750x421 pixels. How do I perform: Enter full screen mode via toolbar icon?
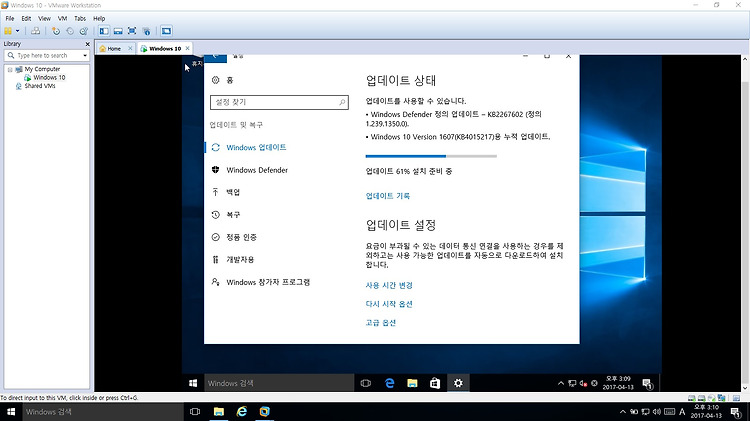pyautogui.click(x=132, y=31)
